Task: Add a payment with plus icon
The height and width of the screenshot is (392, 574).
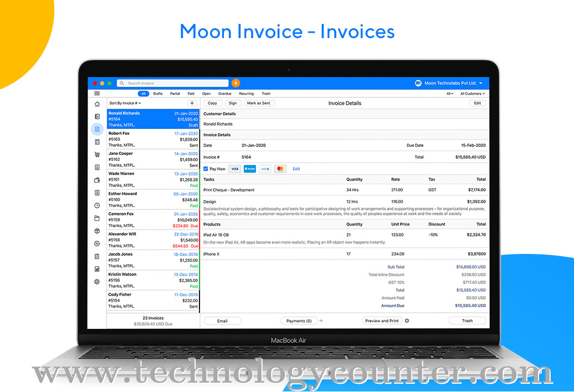Action: pos(321,321)
